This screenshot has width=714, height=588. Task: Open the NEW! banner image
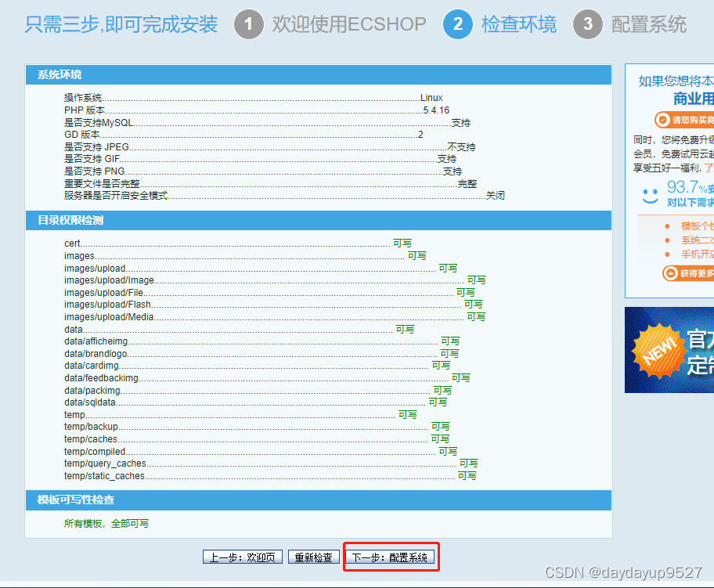[669, 350]
